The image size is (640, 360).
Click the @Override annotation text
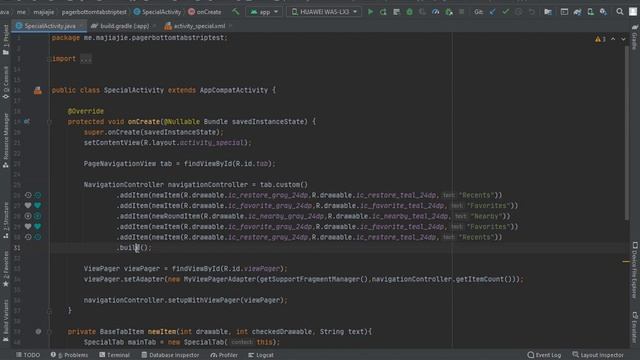[x=86, y=111]
